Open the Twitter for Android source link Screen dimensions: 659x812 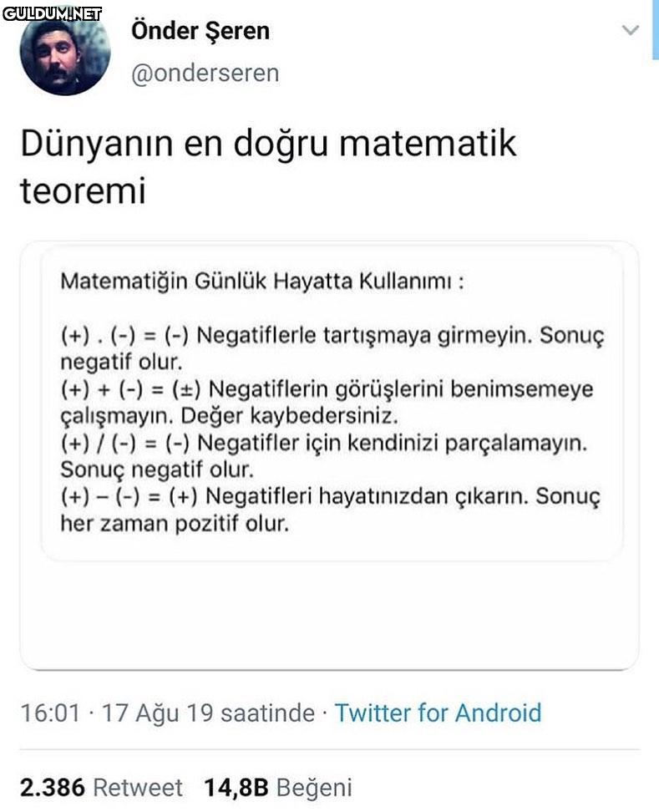point(438,713)
